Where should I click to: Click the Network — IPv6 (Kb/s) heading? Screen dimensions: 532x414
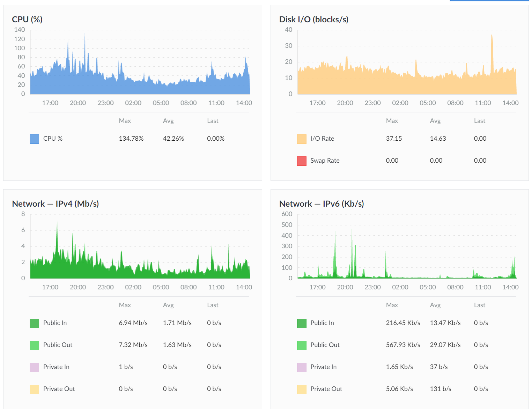(321, 204)
